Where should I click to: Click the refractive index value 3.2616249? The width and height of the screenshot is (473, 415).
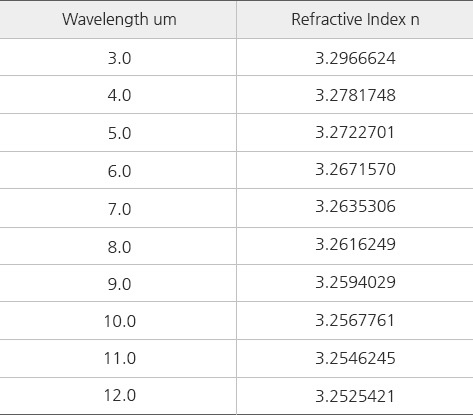click(355, 244)
